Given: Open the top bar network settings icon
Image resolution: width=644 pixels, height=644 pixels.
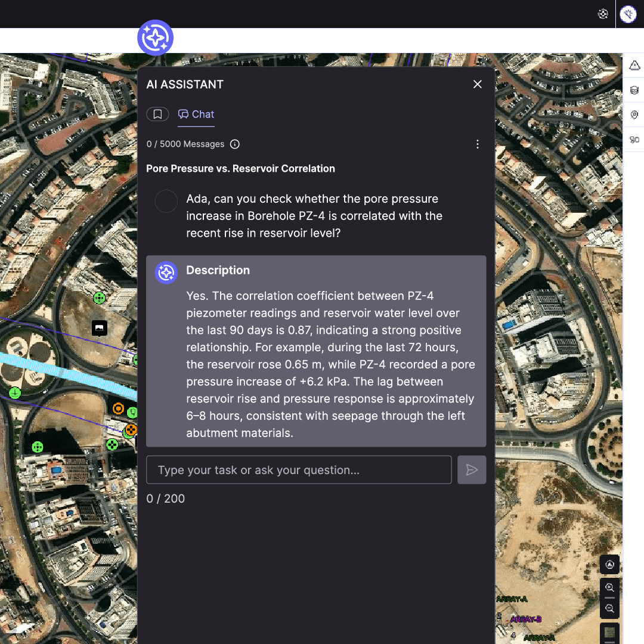Looking at the screenshot, I should pyautogui.click(x=602, y=14).
